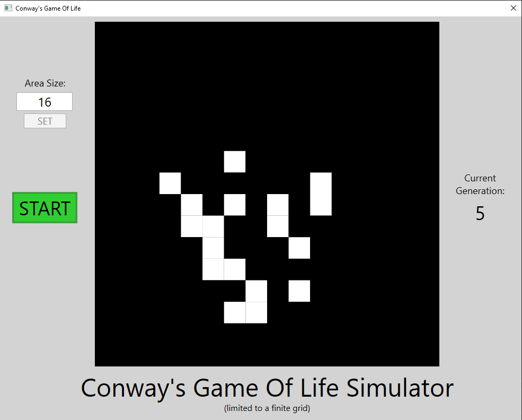Activate the top-left corner cell of the grid
Screen dimensions: 522x420
pyautogui.click(x=105, y=32)
